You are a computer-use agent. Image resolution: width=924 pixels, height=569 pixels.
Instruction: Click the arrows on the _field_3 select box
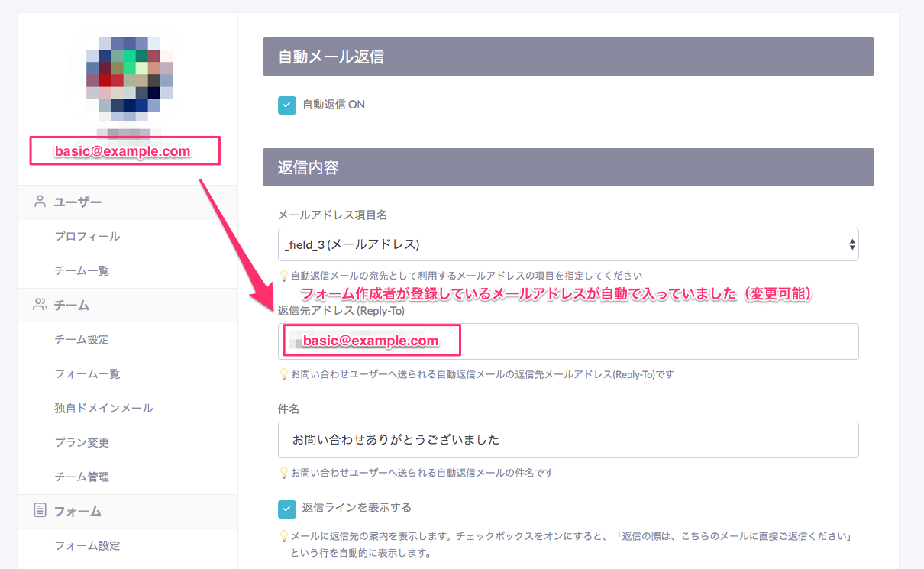coord(851,244)
